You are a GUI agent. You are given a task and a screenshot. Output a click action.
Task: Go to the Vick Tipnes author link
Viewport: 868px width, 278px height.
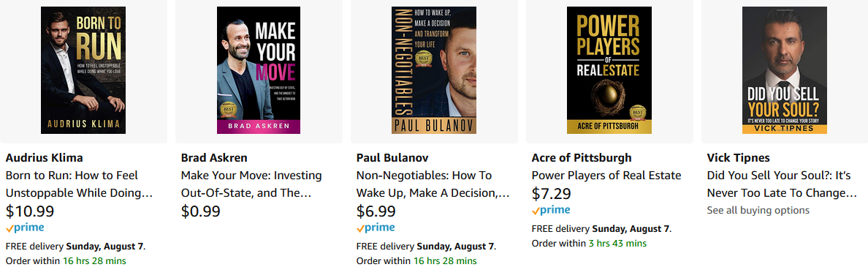(739, 158)
